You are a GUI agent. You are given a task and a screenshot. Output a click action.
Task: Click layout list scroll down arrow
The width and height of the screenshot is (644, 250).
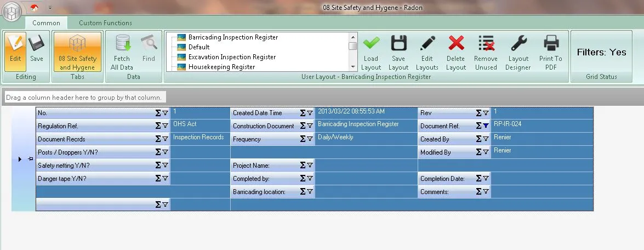click(353, 67)
